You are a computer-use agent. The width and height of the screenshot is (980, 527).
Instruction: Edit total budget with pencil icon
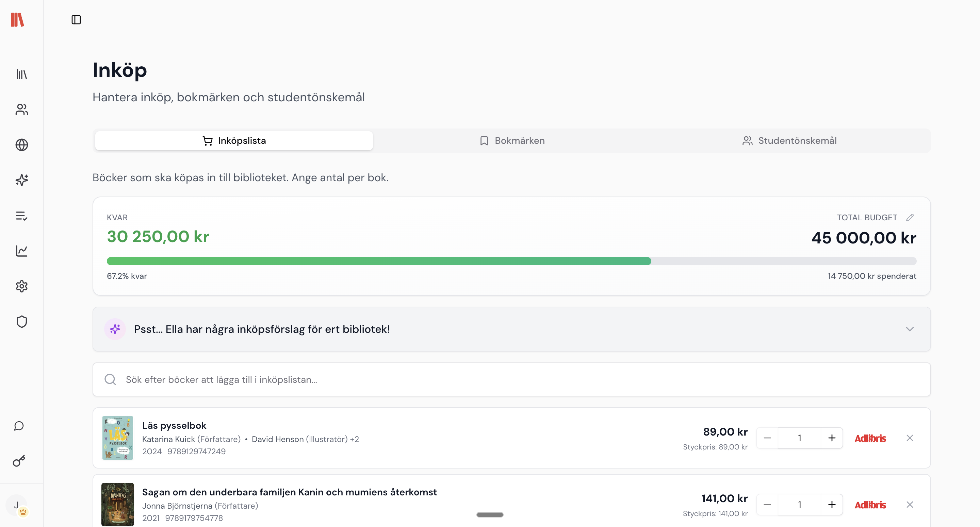click(910, 218)
